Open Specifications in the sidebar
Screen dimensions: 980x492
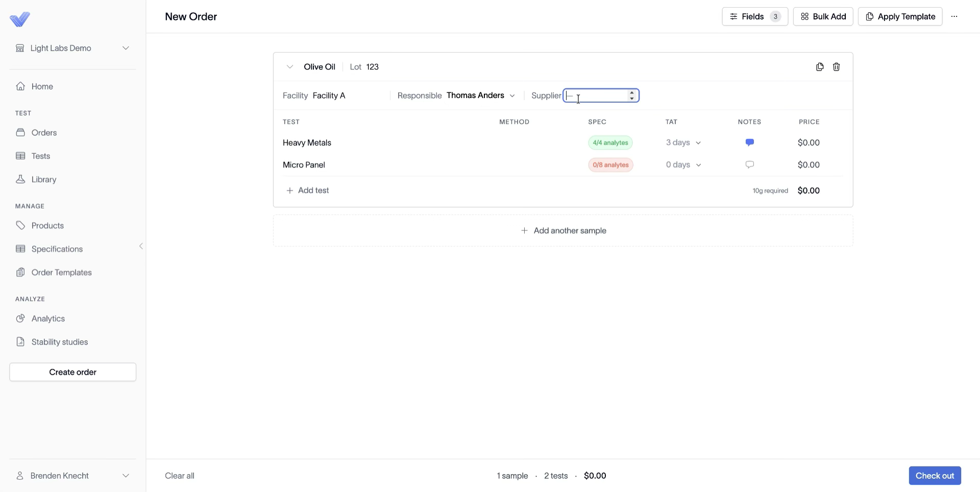point(57,249)
